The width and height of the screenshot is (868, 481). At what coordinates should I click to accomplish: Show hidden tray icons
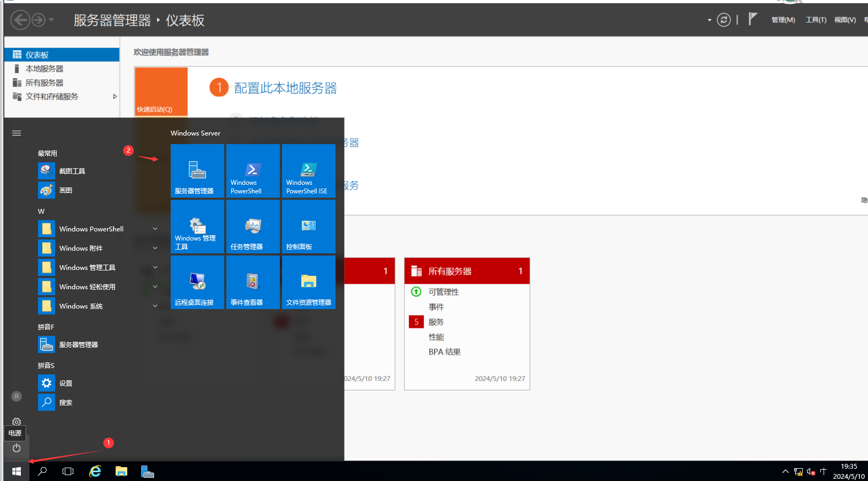point(785,471)
